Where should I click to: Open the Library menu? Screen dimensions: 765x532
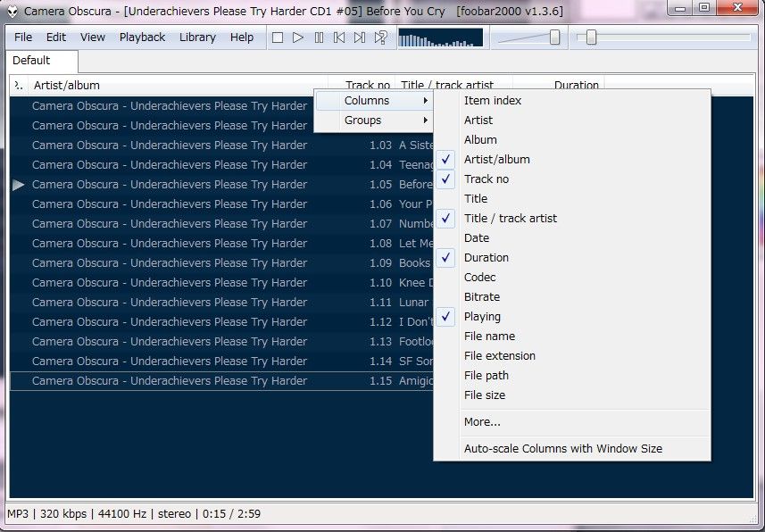(197, 37)
